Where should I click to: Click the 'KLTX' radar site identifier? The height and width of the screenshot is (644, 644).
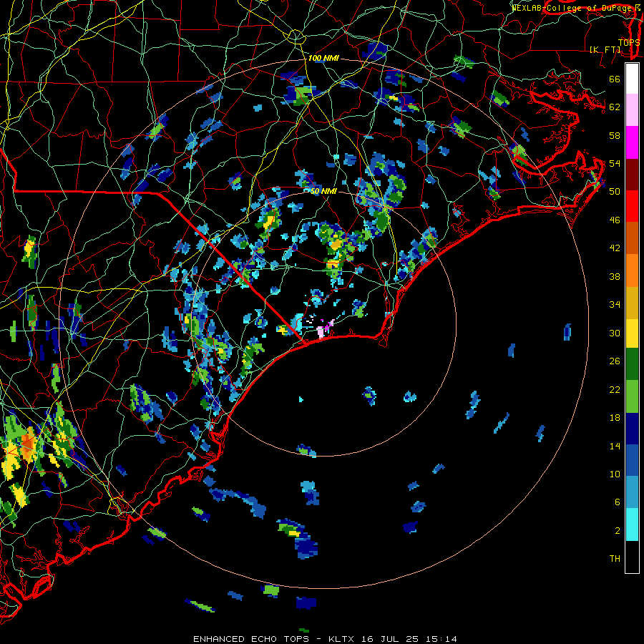pos(343,639)
